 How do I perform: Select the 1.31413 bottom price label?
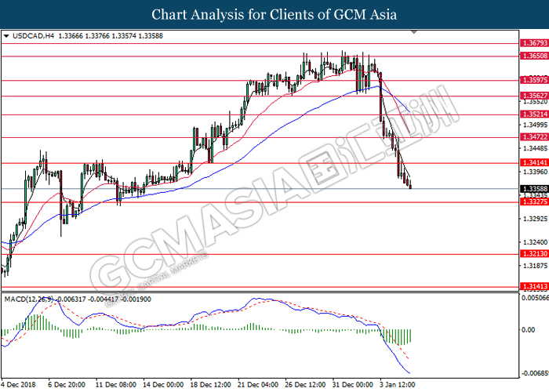click(x=534, y=286)
